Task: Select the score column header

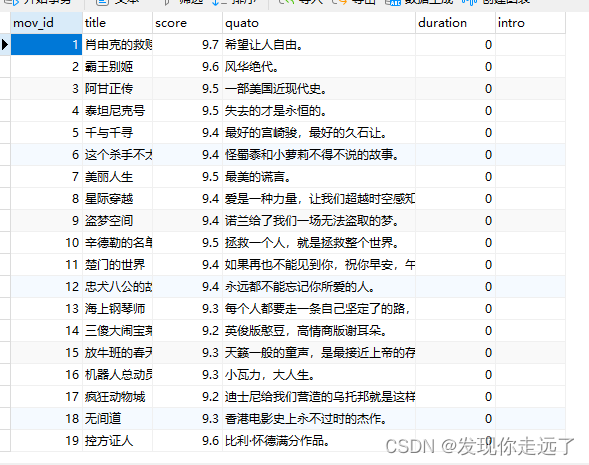Action: click(187, 23)
